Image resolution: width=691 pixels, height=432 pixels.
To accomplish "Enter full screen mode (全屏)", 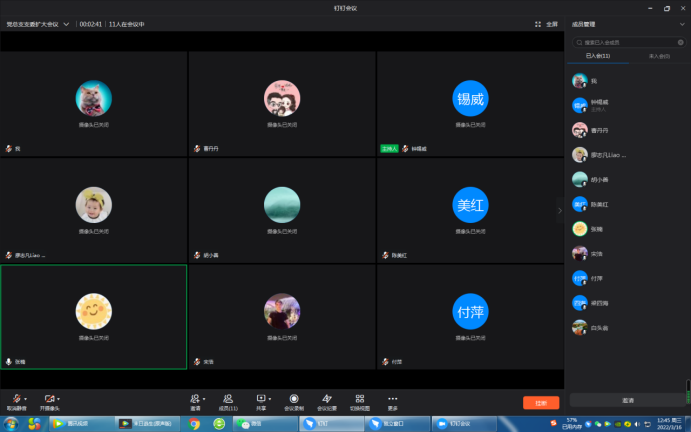I will click(x=546, y=24).
